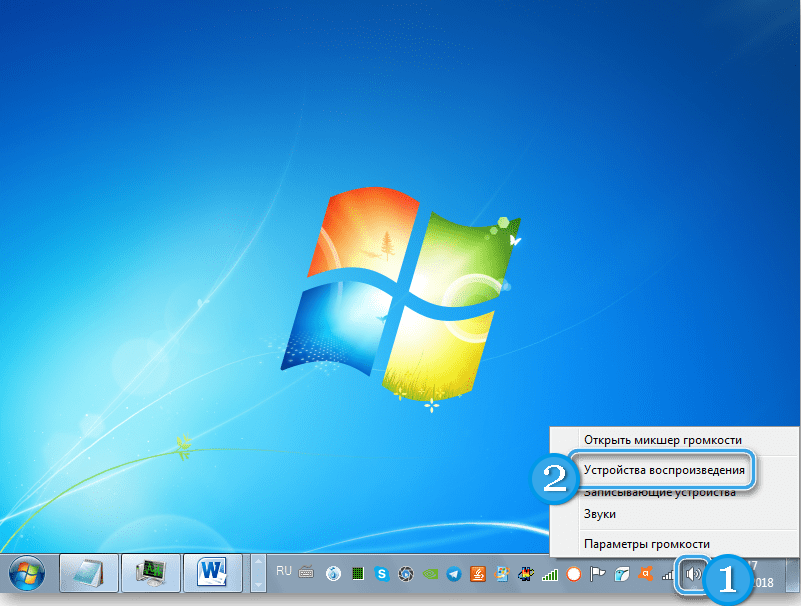Select 'Устройства воспроизведения' menu item

click(x=664, y=469)
